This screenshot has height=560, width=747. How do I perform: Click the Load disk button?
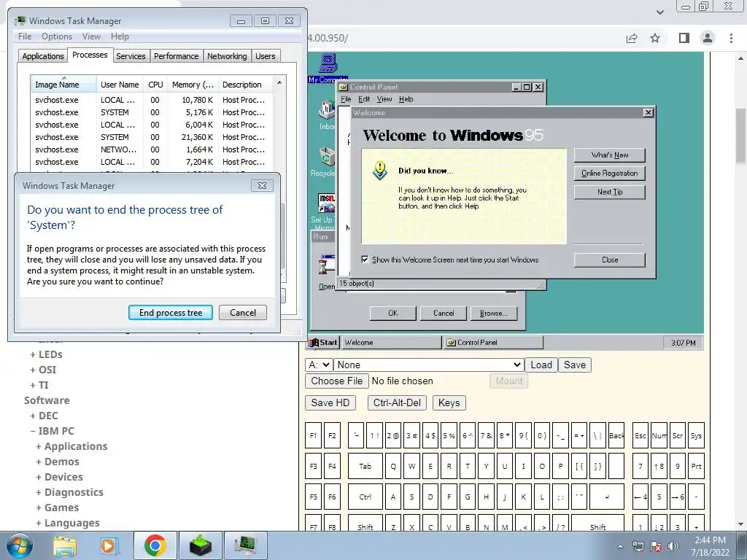coord(541,365)
